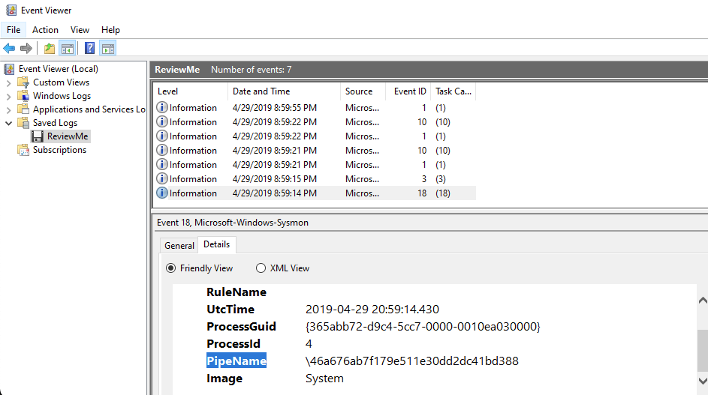Collapse the Saved Logs tree node
Viewport: 708px width, 396px height.
pos(9,123)
